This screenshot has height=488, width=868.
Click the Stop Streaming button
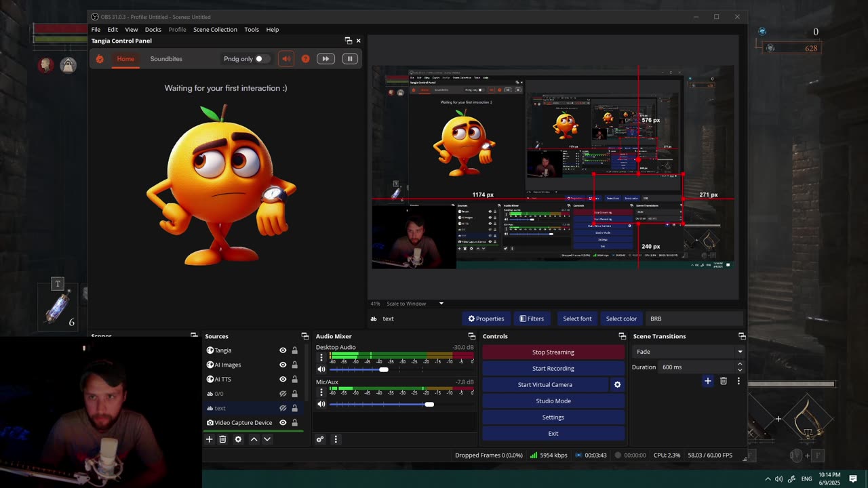pos(553,352)
